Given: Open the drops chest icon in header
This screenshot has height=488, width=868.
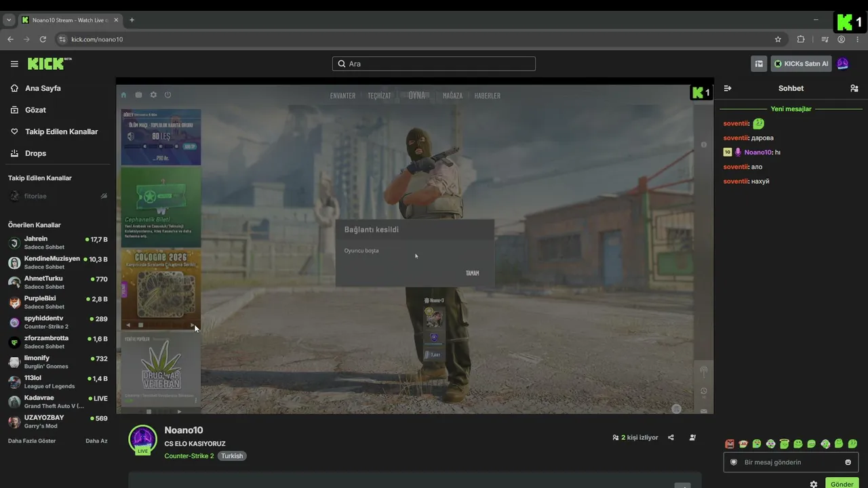Looking at the screenshot, I should (759, 64).
